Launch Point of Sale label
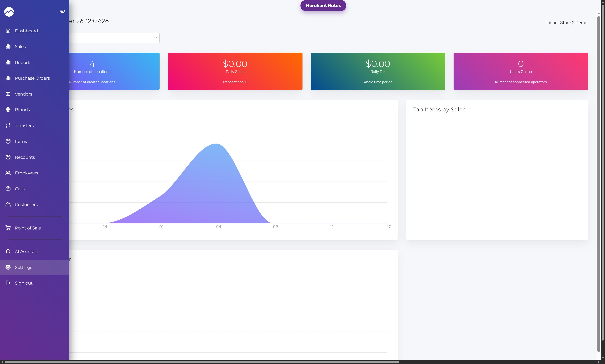 click(28, 228)
